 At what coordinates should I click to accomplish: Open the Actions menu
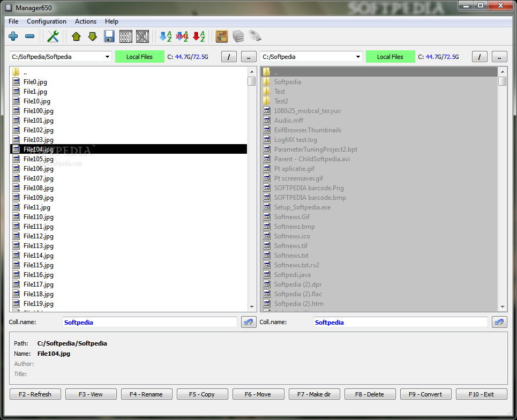86,21
